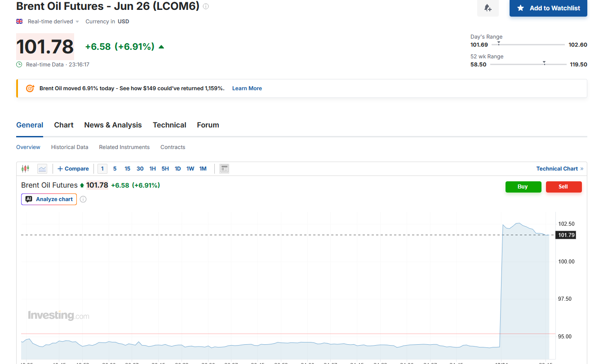Select the 1M chart interval
The width and height of the screenshot is (590, 364).
coord(203,169)
